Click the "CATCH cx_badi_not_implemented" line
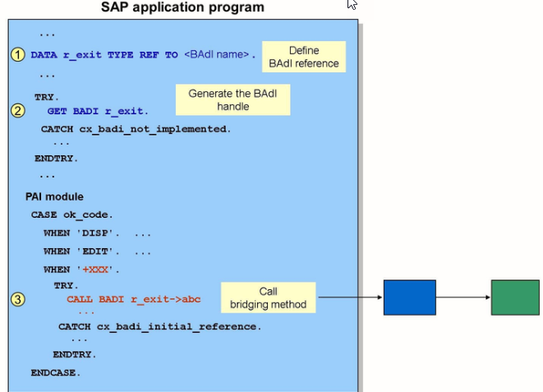Screen dimensions: 543x392 (136, 129)
